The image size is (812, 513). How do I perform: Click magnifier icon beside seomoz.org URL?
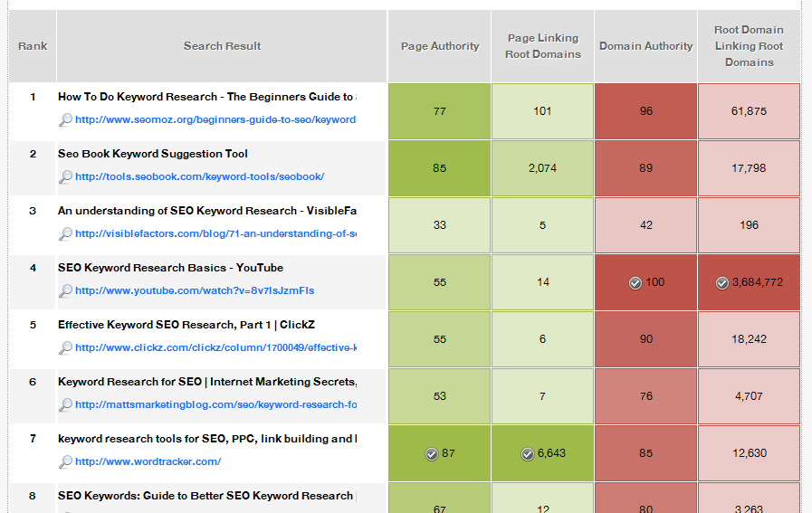(65, 120)
